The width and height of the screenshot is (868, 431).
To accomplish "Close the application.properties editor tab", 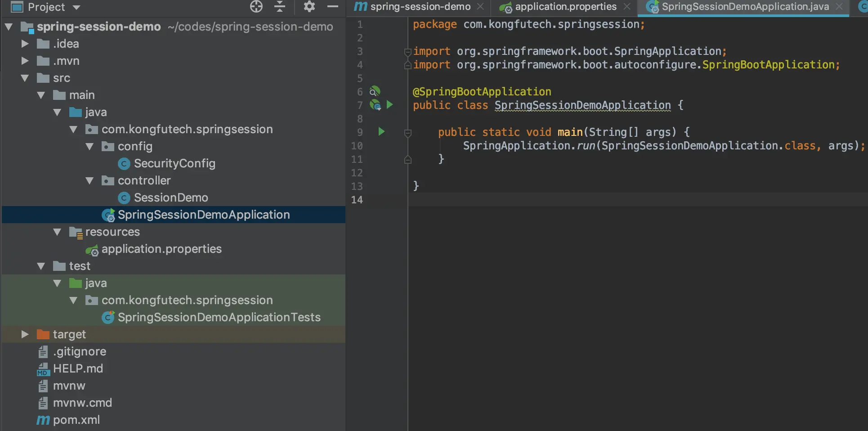I will click(627, 7).
